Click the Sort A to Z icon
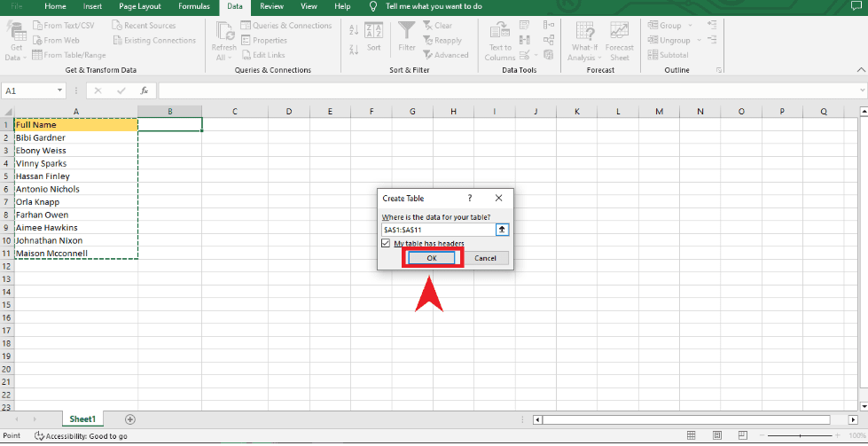 354,30
